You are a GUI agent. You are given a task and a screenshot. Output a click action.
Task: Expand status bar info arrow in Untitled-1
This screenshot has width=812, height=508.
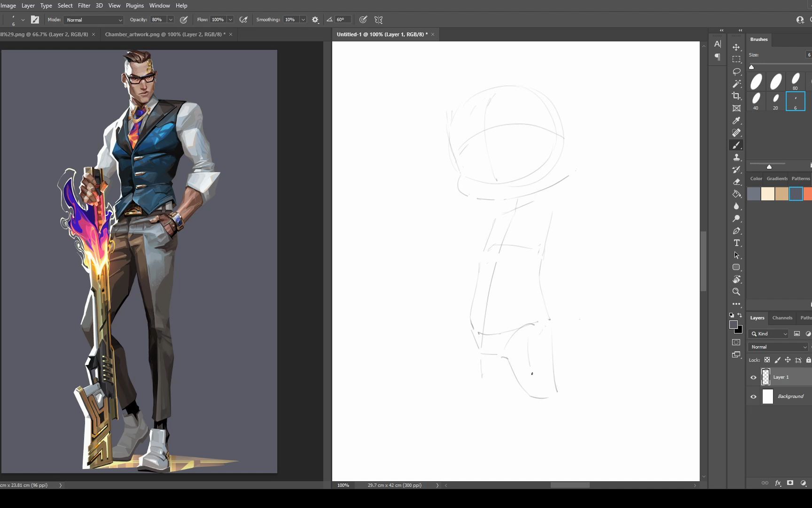coord(437,485)
